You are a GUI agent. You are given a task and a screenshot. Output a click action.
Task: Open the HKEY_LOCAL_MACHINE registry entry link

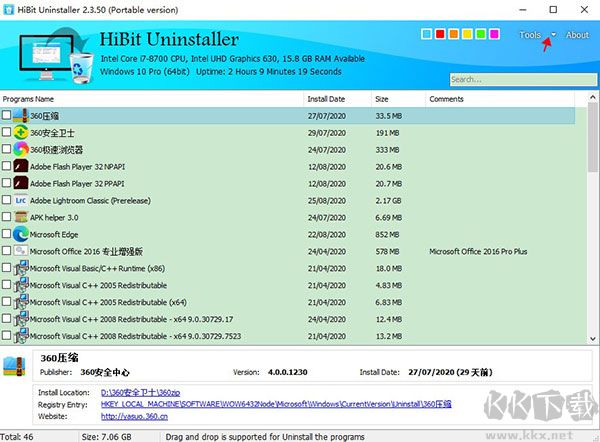click(x=276, y=404)
